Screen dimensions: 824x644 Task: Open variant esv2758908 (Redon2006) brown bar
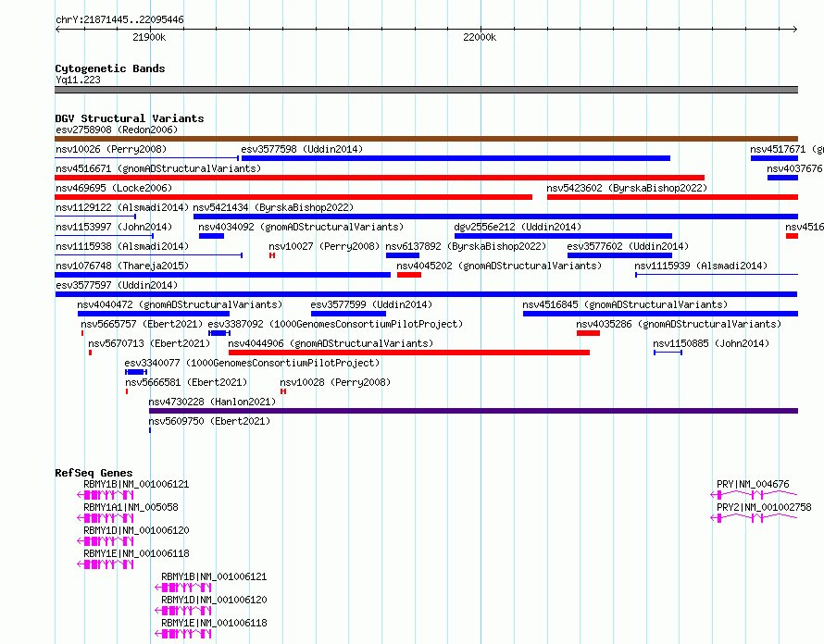pyautogui.click(x=426, y=139)
